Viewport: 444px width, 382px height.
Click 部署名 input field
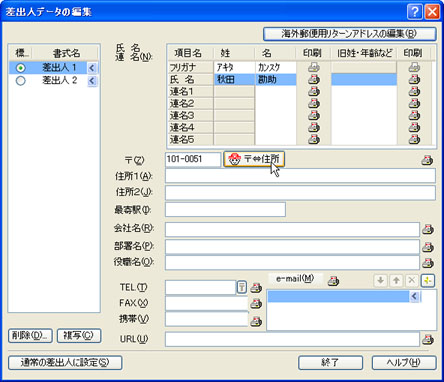pos(292,247)
